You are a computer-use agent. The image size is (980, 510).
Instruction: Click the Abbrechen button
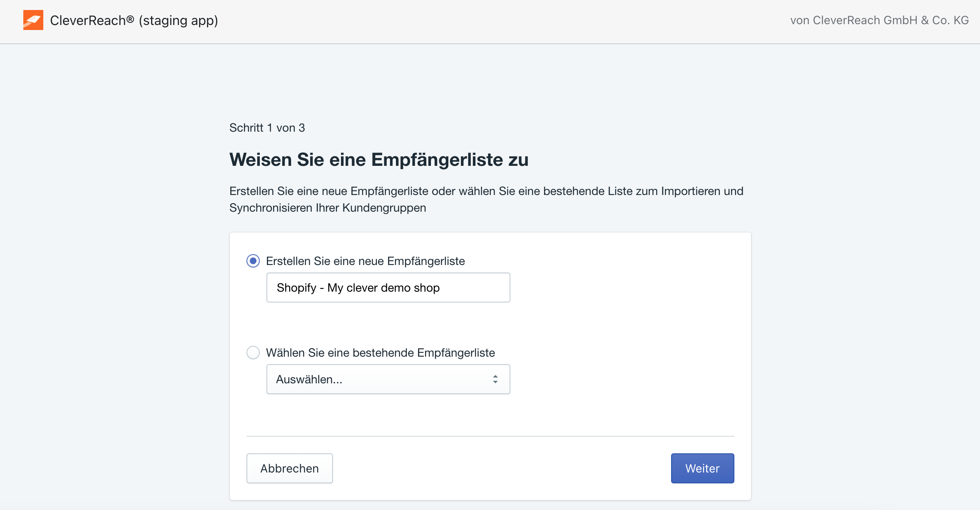click(290, 468)
